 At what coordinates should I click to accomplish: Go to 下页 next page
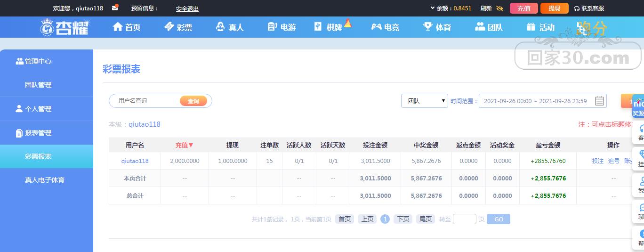tap(403, 219)
